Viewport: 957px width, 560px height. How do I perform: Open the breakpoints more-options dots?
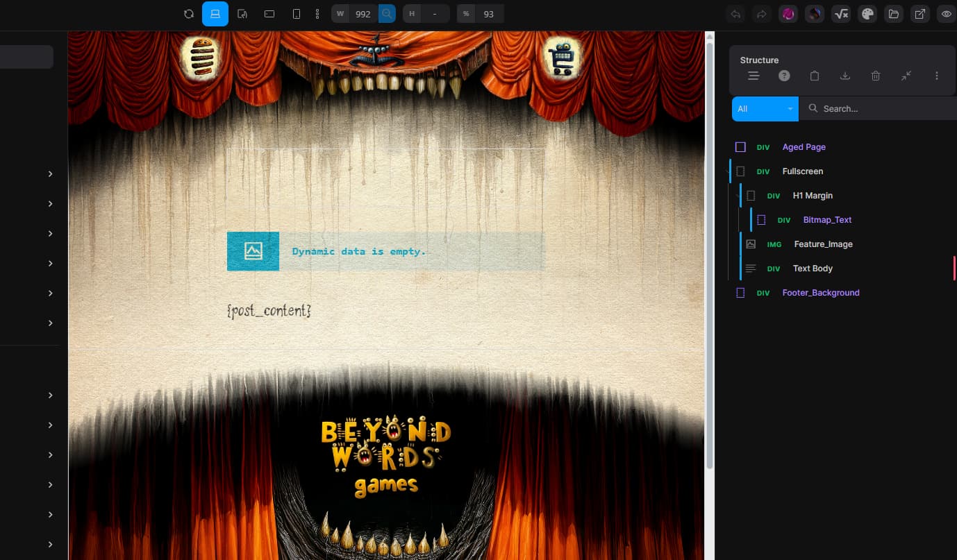click(x=317, y=14)
